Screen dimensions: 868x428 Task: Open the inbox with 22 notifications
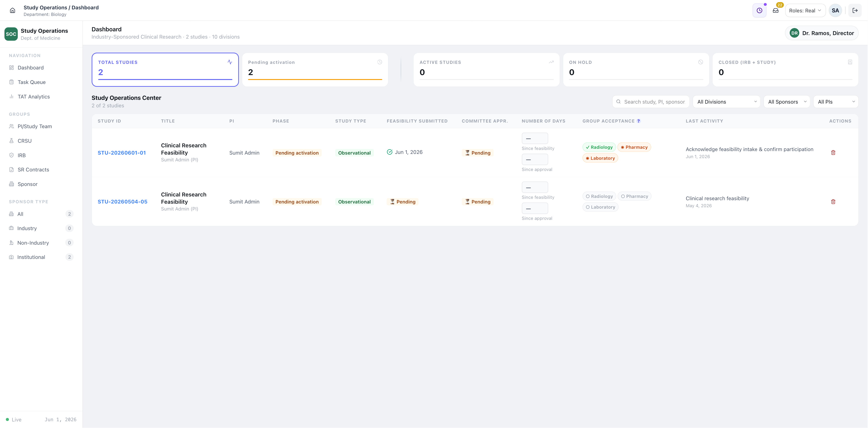point(775,11)
